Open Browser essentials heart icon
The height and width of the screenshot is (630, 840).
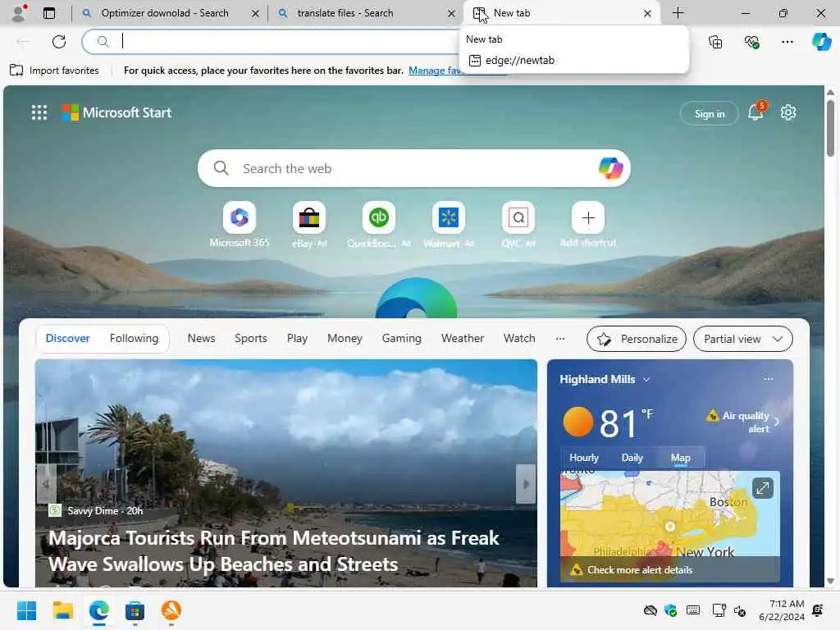coord(751,42)
